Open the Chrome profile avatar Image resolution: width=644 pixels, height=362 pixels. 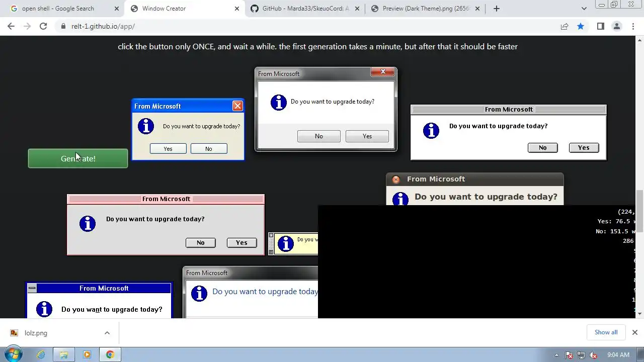617,26
